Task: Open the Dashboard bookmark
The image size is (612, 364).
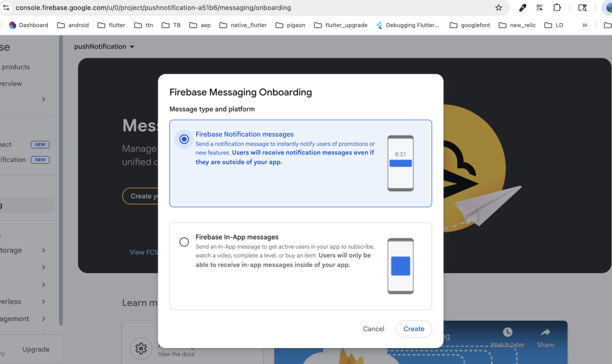Action: point(28,25)
